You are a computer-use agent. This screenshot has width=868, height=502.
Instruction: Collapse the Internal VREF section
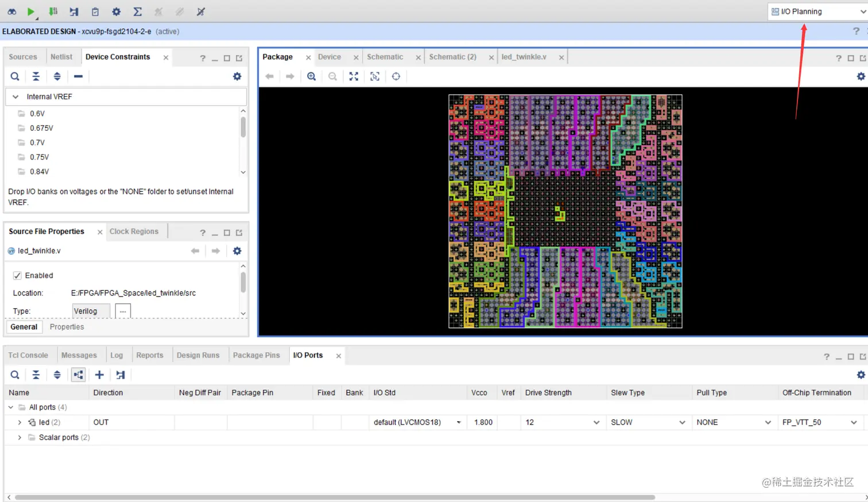tap(15, 97)
